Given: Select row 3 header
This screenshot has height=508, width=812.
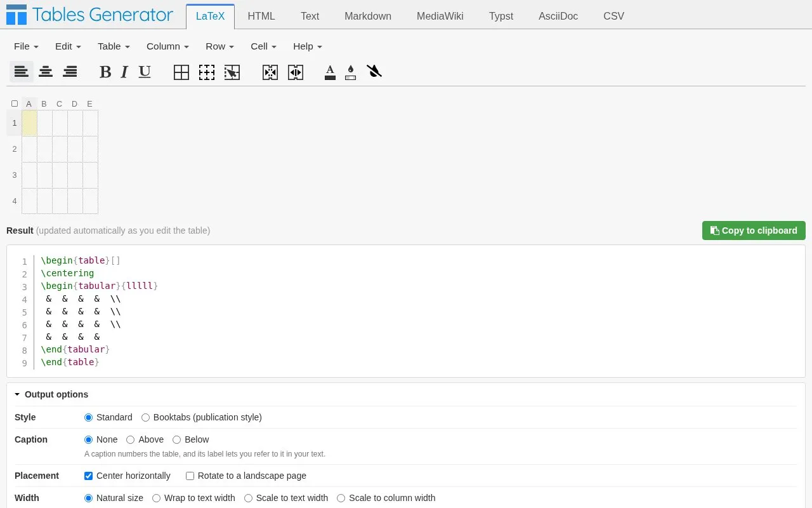Looking at the screenshot, I should click(x=14, y=175).
